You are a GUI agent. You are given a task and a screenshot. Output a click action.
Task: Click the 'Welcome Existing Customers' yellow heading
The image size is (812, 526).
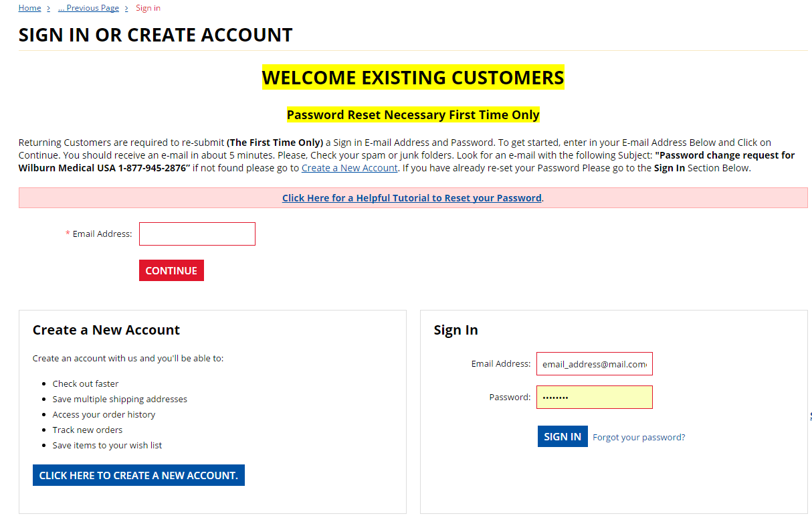point(413,78)
